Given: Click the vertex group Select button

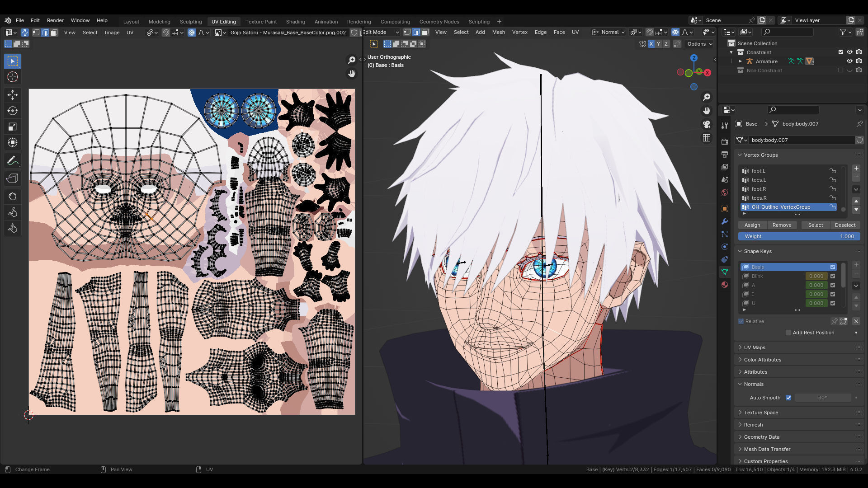Looking at the screenshot, I should pyautogui.click(x=816, y=225).
